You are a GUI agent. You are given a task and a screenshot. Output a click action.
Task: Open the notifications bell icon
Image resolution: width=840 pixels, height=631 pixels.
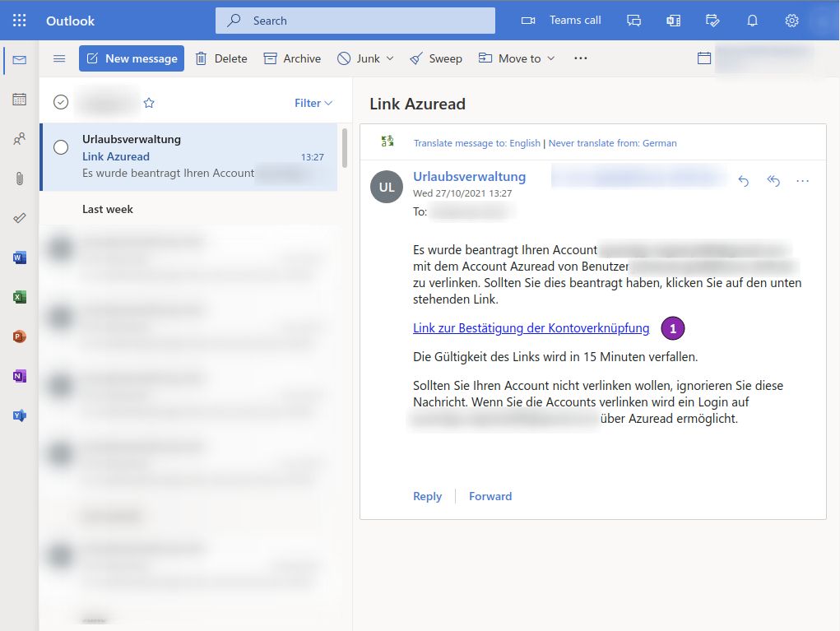[x=752, y=21]
